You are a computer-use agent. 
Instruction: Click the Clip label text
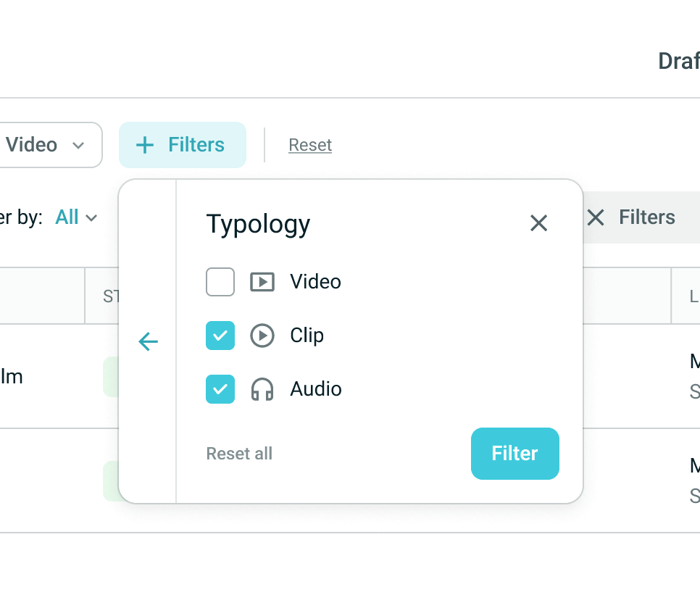[x=307, y=336]
